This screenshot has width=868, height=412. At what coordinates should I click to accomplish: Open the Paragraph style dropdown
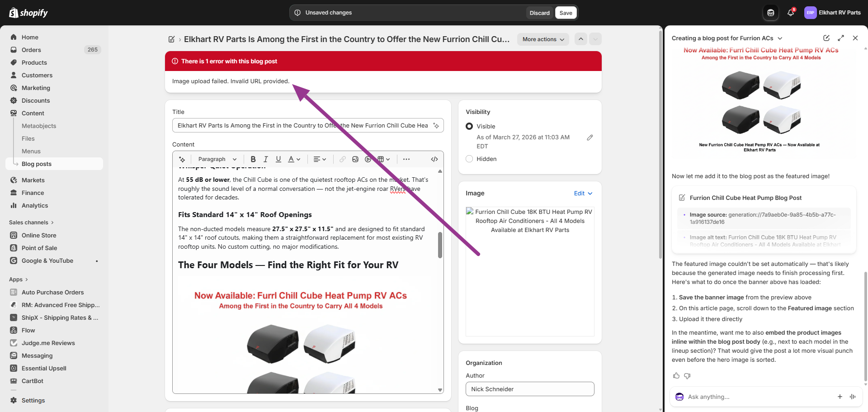pos(217,159)
